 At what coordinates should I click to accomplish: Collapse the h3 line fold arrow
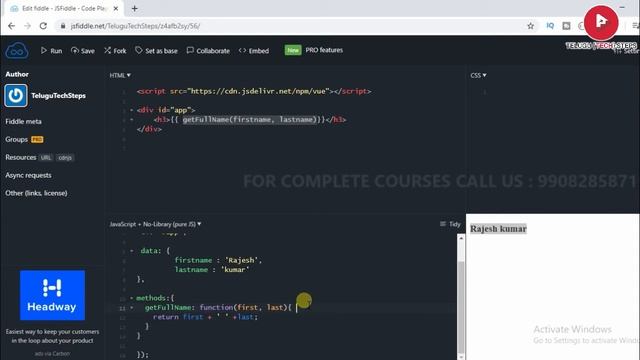(x=131, y=120)
